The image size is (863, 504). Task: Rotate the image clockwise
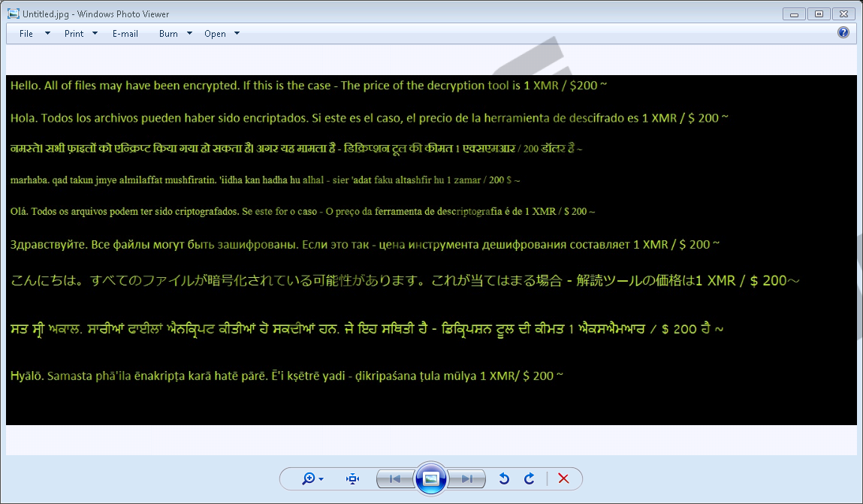click(x=529, y=478)
